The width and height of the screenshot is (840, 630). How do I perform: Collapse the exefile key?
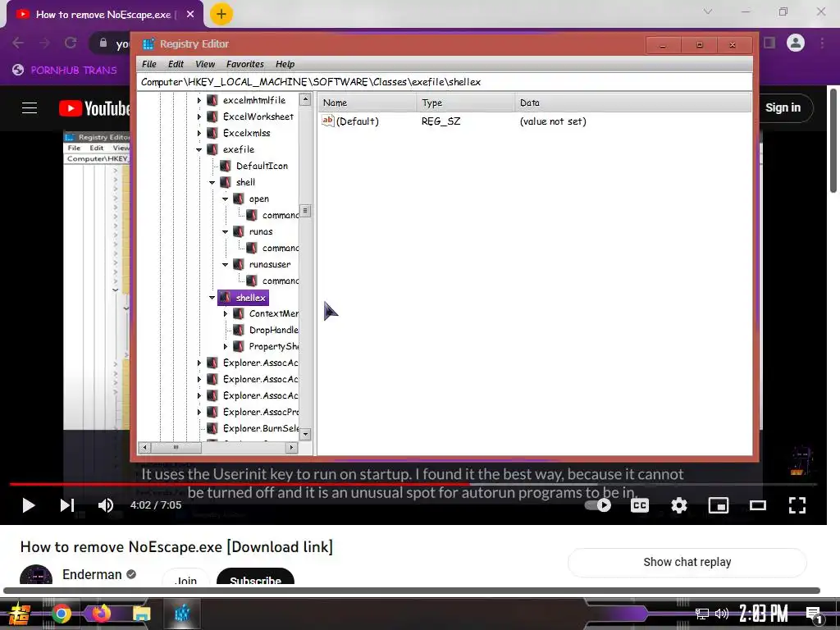(199, 149)
